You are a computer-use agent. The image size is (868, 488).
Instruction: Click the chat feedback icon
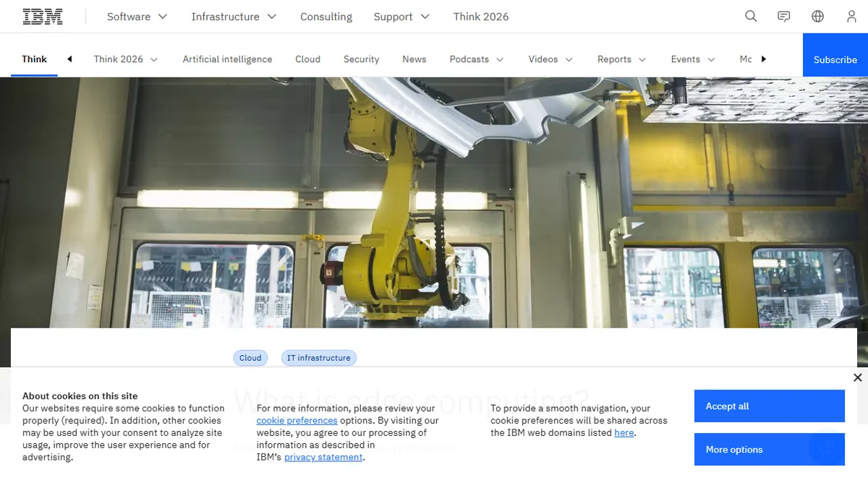click(x=783, y=16)
